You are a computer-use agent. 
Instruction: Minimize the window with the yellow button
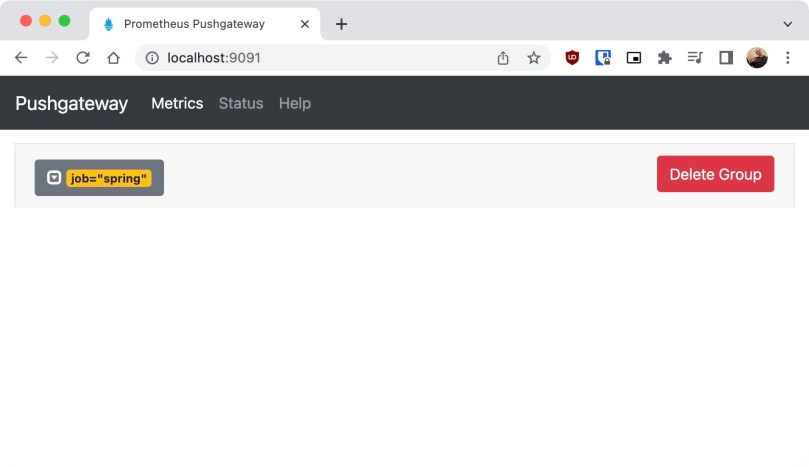coord(45,21)
